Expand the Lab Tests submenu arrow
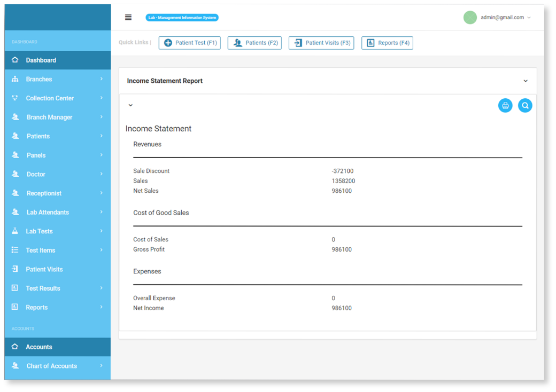 click(102, 231)
